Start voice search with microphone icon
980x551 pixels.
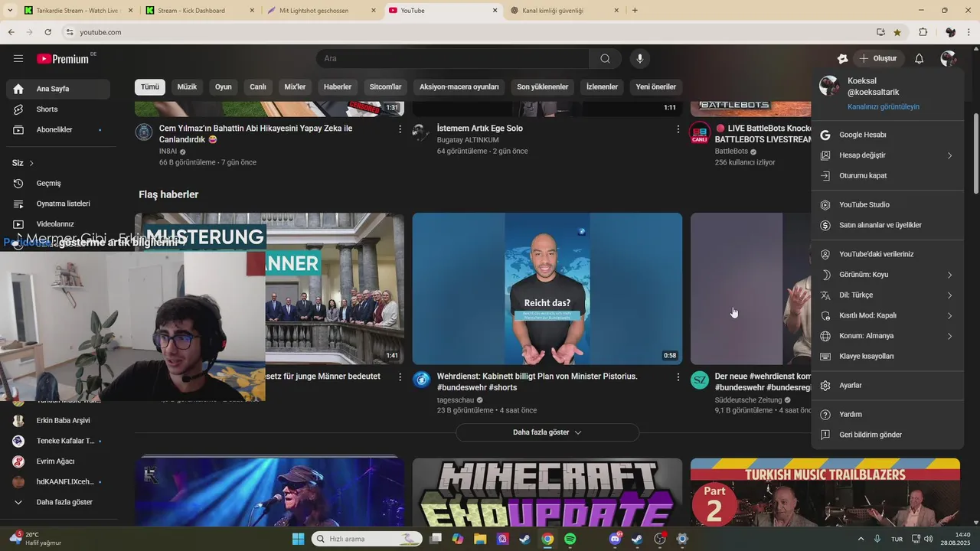pyautogui.click(x=640, y=58)
